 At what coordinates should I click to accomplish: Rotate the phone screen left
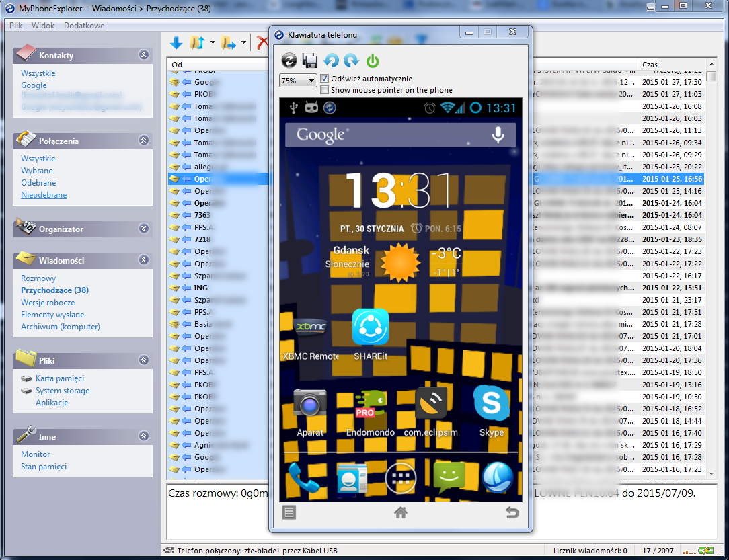(x=331, y=61)
